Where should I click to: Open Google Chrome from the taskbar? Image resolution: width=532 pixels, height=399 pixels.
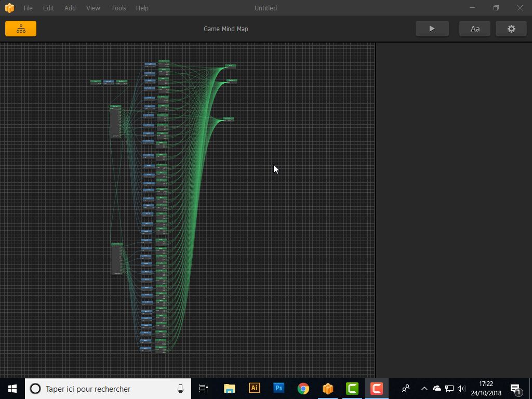[303, 388]
